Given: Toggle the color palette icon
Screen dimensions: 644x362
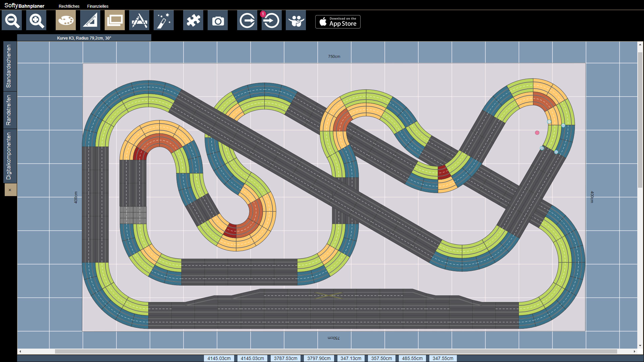Looking at the screenshot, I should click(66, 20).
